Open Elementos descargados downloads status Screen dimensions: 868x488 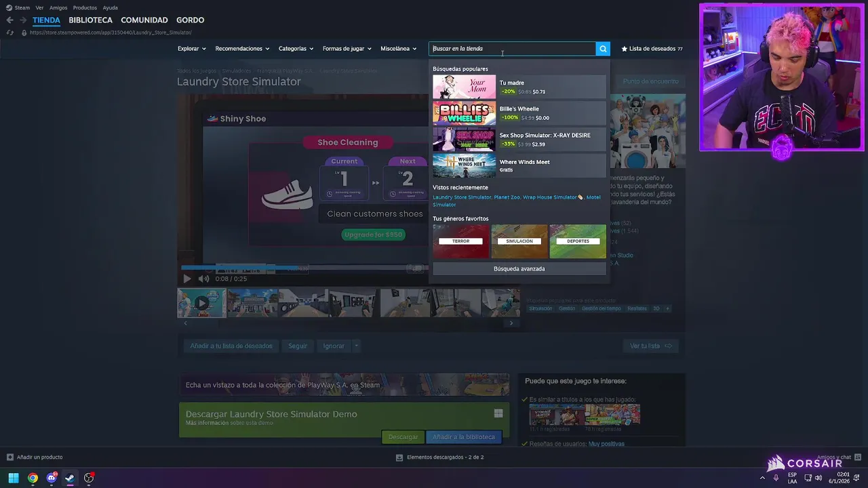tap(440, 457)
